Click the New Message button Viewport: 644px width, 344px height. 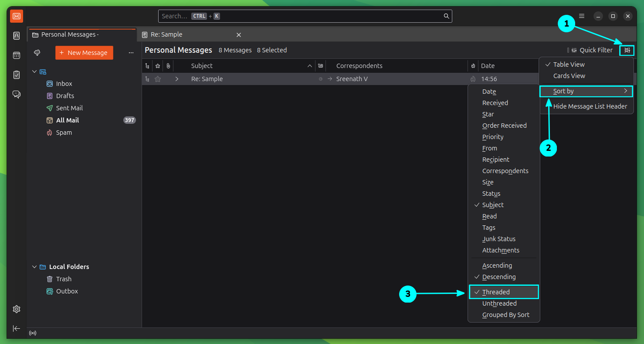pyautogui.click(x=84, y=52)
